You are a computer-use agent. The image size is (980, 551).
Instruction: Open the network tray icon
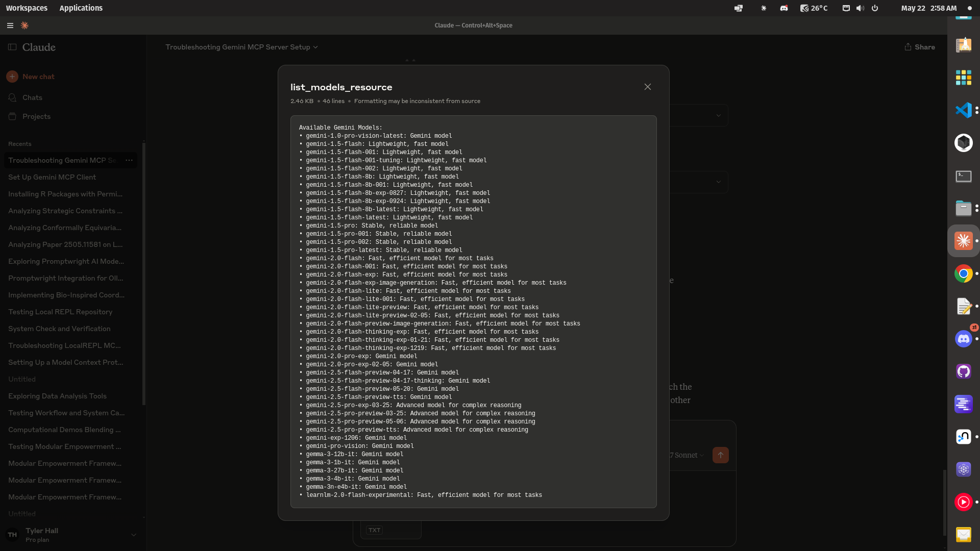pos(846,8)
